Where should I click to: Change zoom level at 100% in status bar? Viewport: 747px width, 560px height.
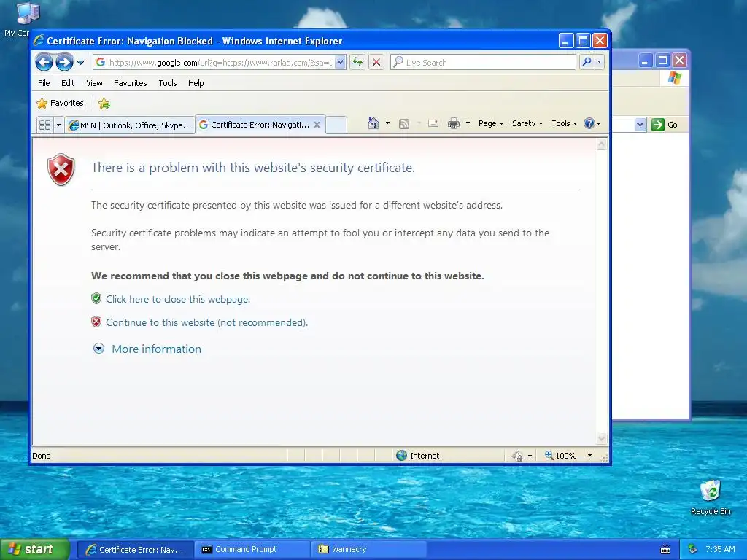(x=561, y=456)
